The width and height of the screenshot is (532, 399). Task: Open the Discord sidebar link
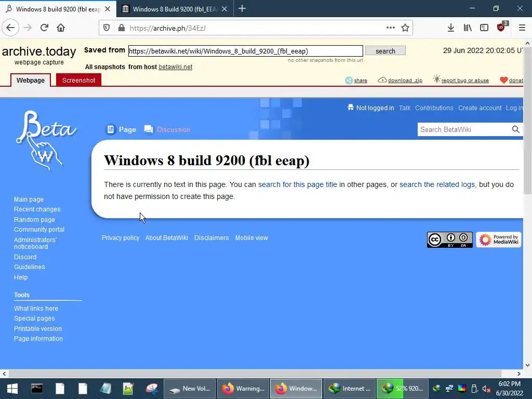pos(25,257)
